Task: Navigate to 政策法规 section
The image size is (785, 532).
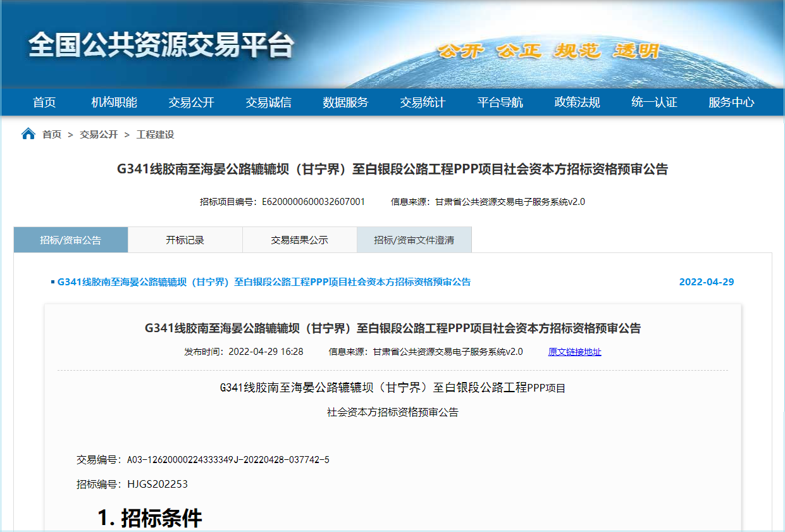Action: [x=577, y=102]
